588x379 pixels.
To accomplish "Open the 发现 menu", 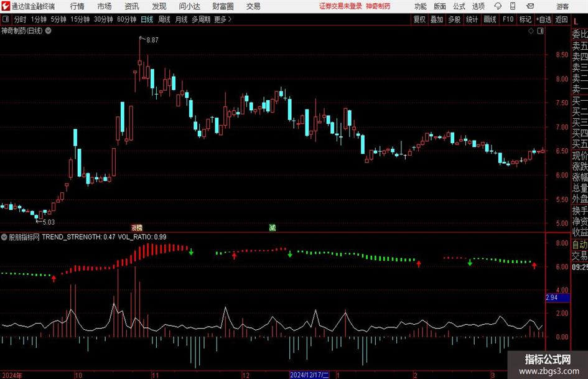I will [159, 6].
